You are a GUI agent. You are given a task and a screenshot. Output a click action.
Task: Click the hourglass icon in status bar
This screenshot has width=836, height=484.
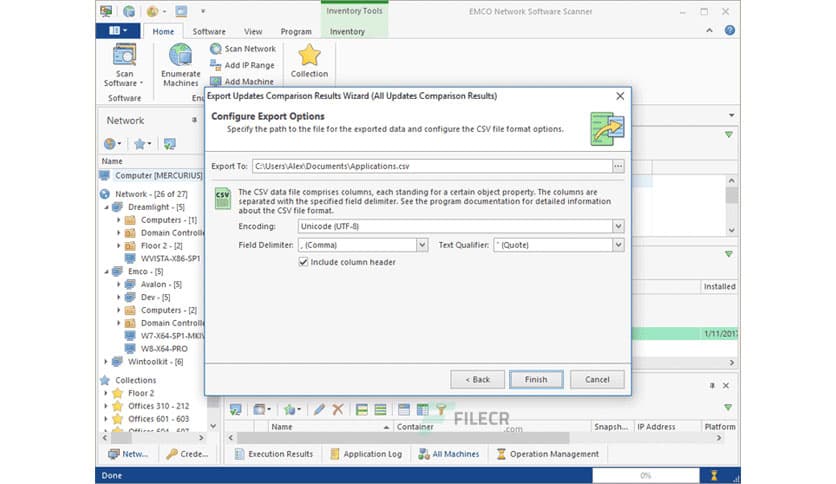pos(714,475)
